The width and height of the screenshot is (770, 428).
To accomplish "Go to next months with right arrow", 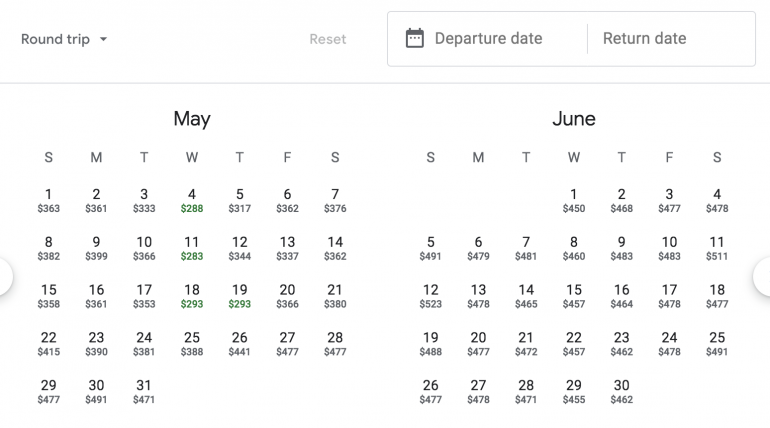I will pyautogui.click(x=764, y=277).
